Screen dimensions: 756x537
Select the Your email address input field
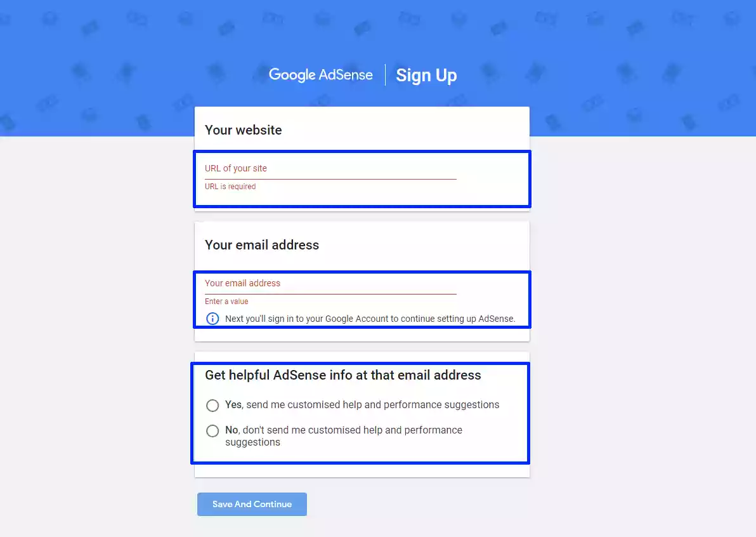[330, 283]
